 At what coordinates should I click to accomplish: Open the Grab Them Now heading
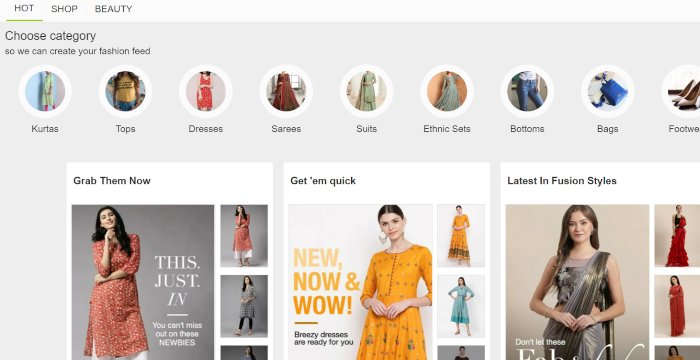pyautogui.click(x=112, y=181)
